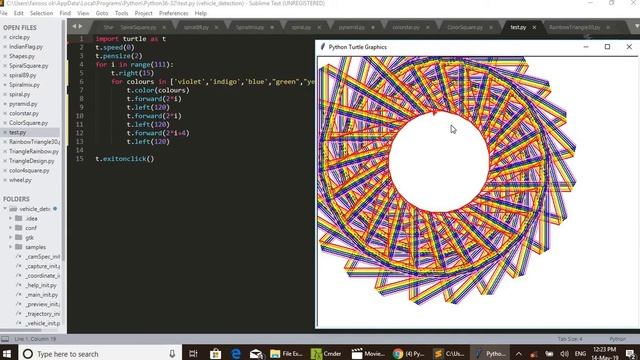Open the Windows Start menu
The width and height of the screenshot is (640, 360).
click(x=7, y=353)
